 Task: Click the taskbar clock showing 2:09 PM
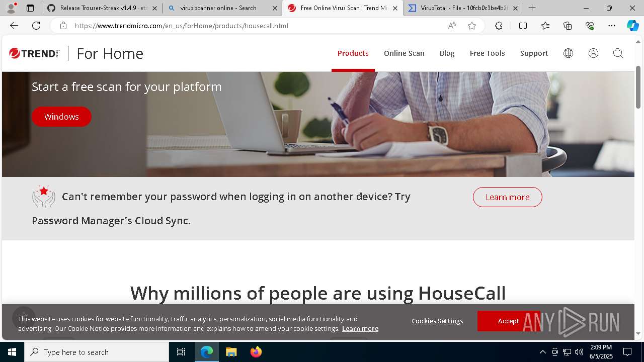(601, 352)
